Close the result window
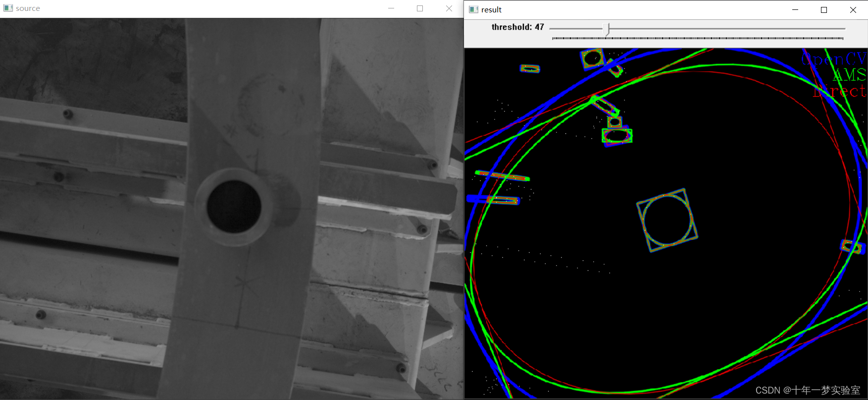The width and height of the screenshot is (868, 400). pos(853,10)
